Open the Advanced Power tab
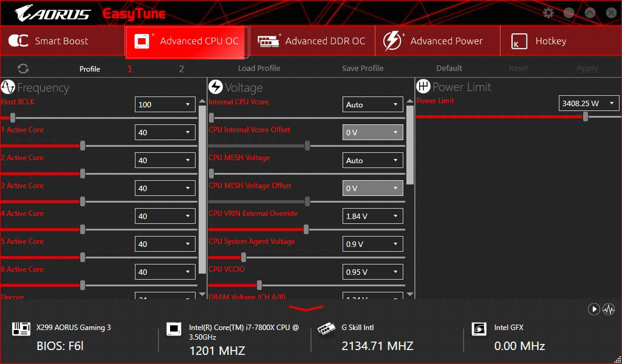The width and height of the screenshot is (622, 364). pyautogui.click(x=437, y=41)
